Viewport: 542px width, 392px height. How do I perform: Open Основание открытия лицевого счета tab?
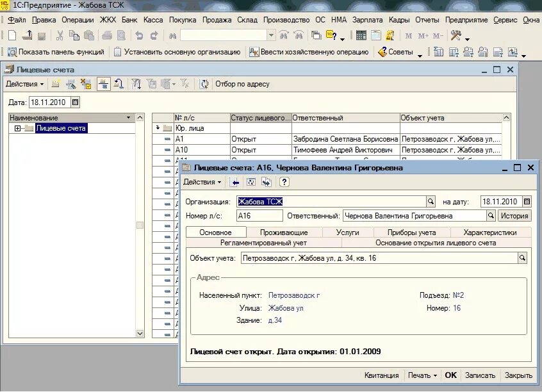pos(436,243)
